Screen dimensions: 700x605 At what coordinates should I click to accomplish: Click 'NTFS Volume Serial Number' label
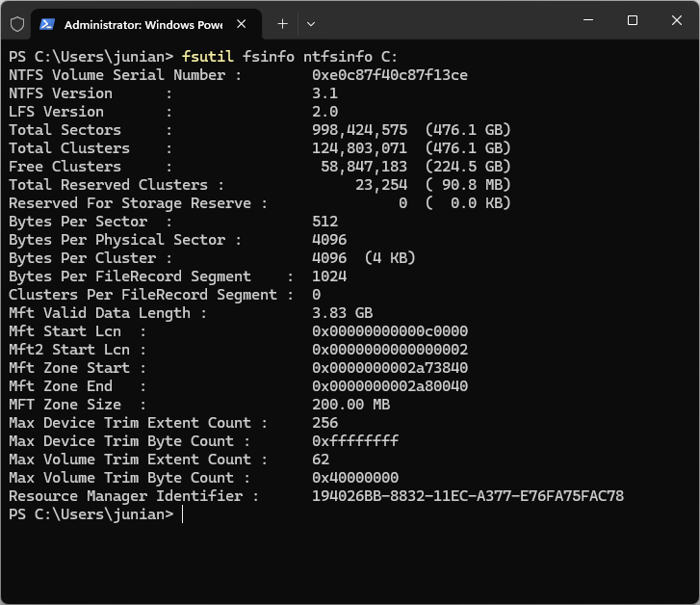click(x=117, y=75)
